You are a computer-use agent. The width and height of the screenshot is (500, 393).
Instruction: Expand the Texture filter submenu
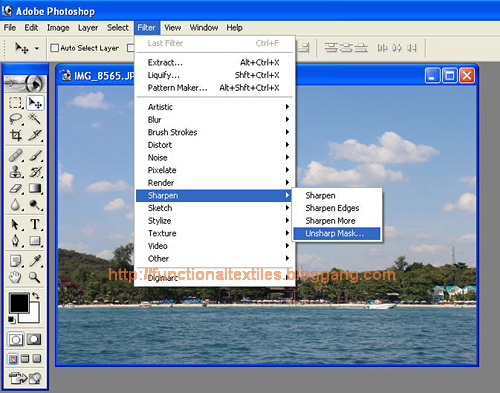click(x=214, y=233)
